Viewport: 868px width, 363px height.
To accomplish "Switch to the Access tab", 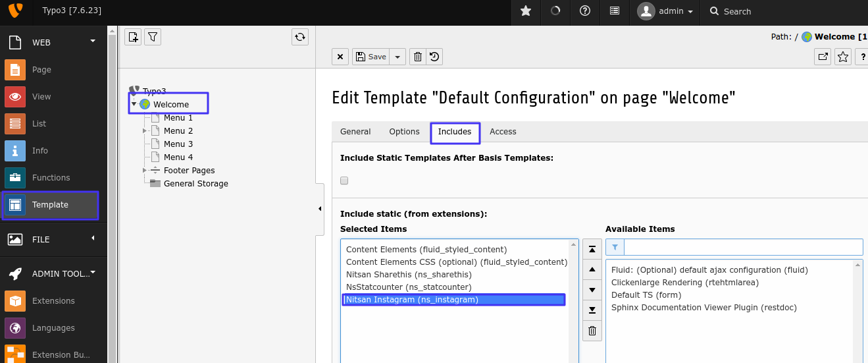I will click(503, 132).
